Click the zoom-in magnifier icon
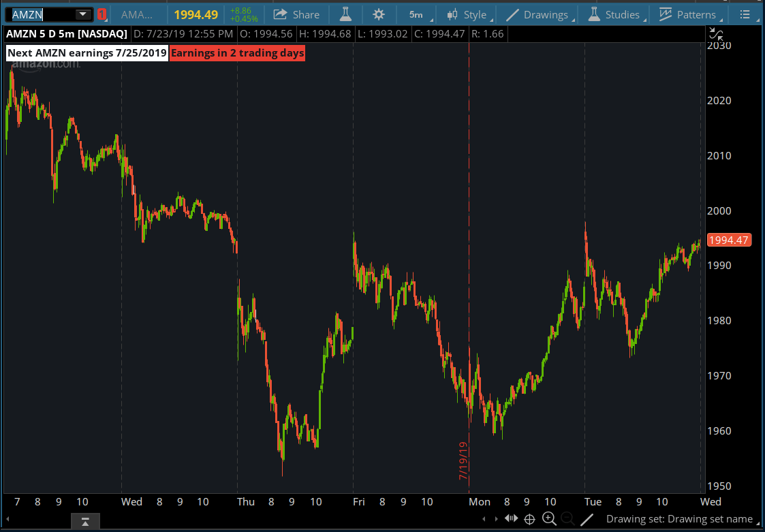The height and width of the screenshot is (532, 765). pos(549,518)
